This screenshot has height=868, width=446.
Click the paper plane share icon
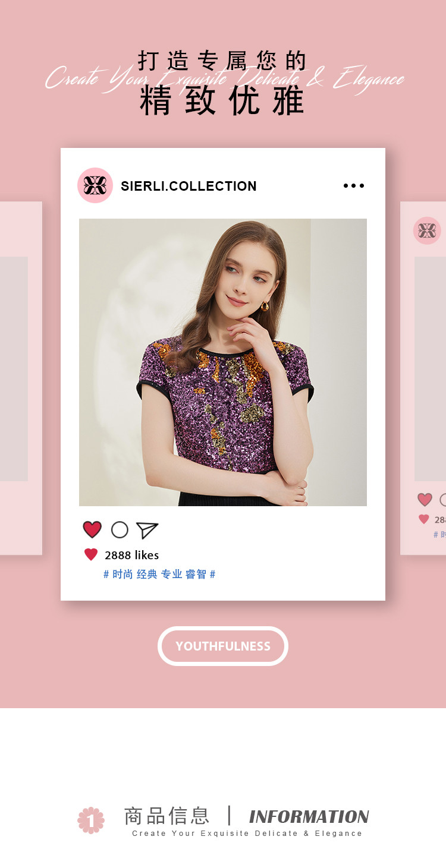pos(147,530)
